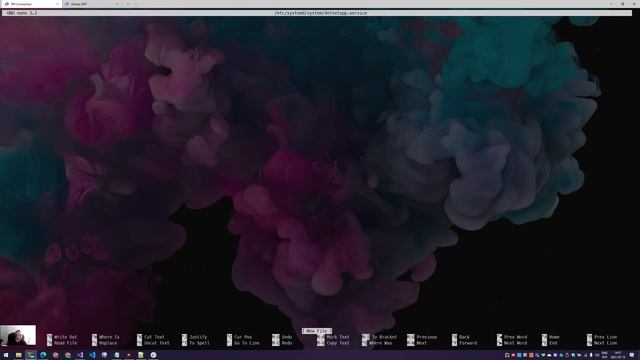This screenshot has height=360, width=640.
Task: Open Microsoft Edge from the taskbar
Action: [x=43, y=355]
